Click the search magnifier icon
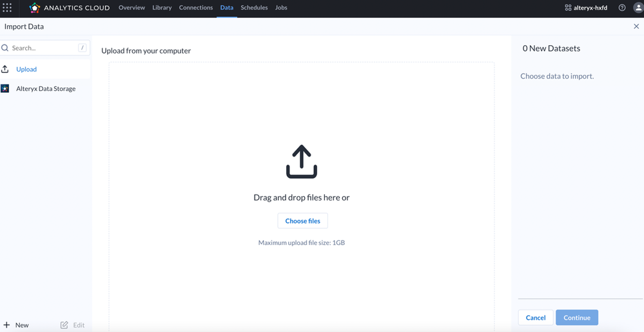Screen dimensions: 644x332 point(5,48)
